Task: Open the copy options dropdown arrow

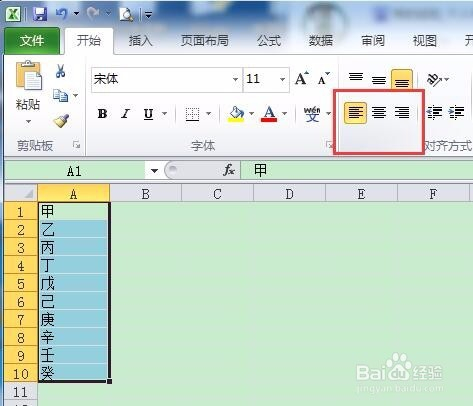Action: 76,96
